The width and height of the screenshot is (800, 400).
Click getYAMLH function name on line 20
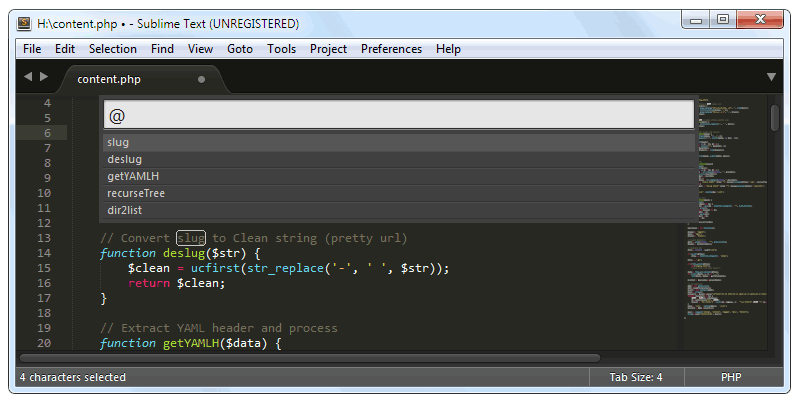[x=191, y=343]
